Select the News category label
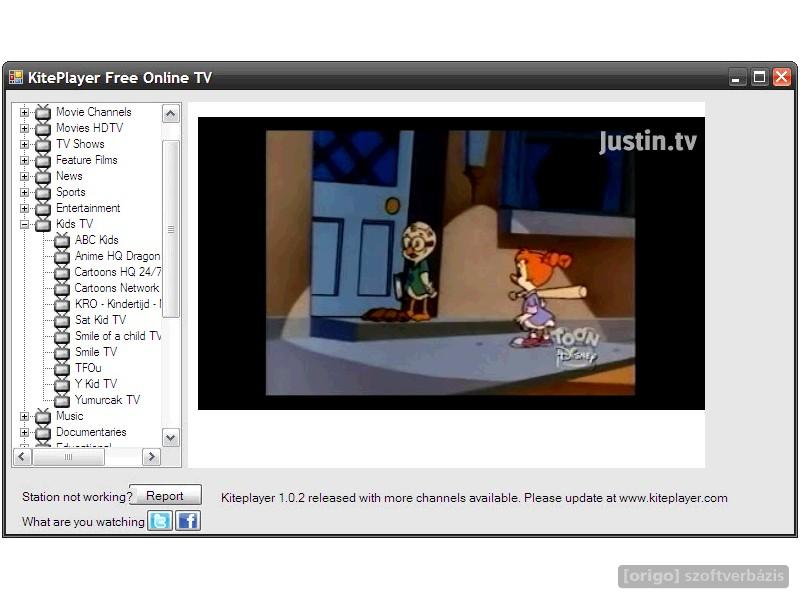This screenshot has height=600, width=800. coord(69,176)
